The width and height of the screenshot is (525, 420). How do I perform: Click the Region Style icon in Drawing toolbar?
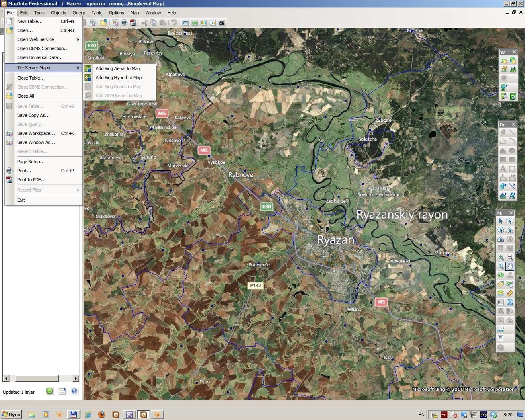pyautogui.click(x=503, y=196)
